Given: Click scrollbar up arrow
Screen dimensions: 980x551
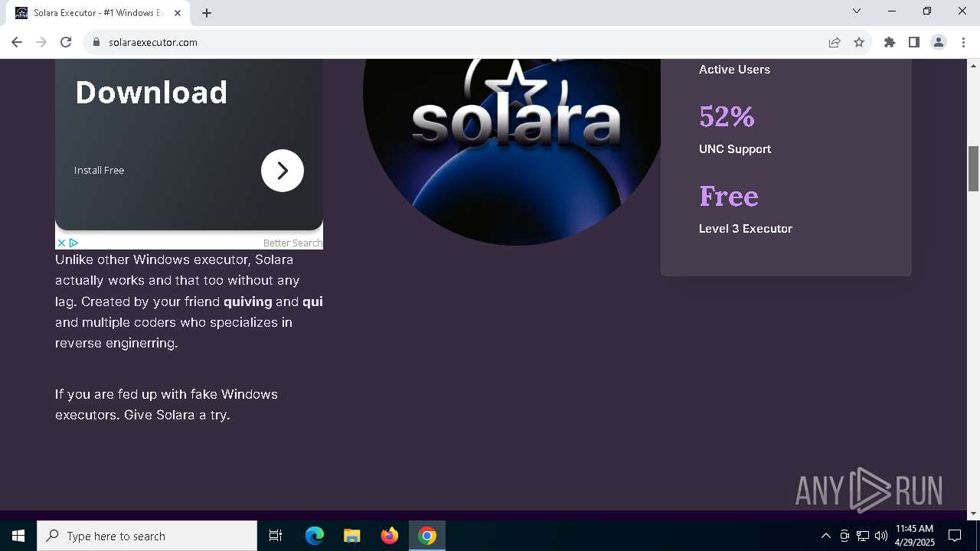Looking at the screenshot, I should click(x=974, y=64).
